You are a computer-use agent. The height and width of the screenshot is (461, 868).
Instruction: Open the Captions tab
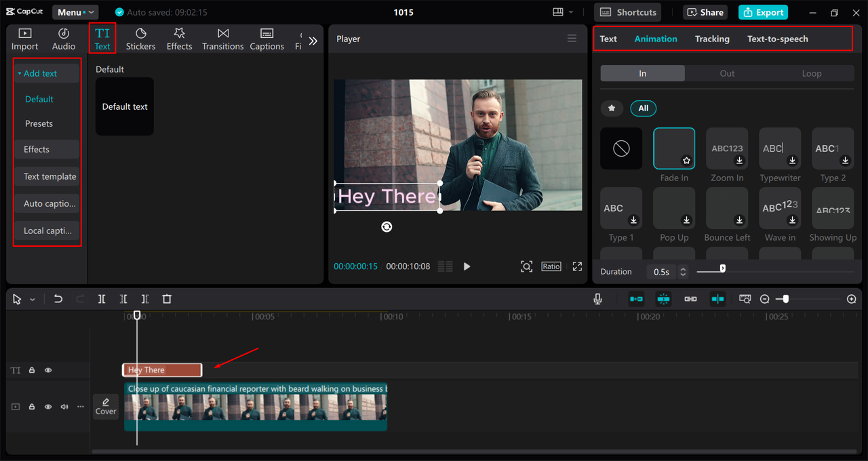tap(267, 39)
